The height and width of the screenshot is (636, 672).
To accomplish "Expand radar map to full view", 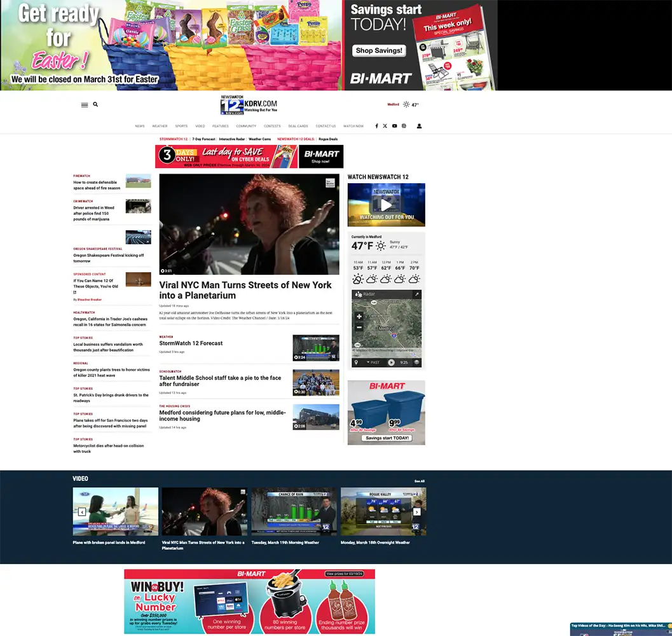I will pos(416,294).
